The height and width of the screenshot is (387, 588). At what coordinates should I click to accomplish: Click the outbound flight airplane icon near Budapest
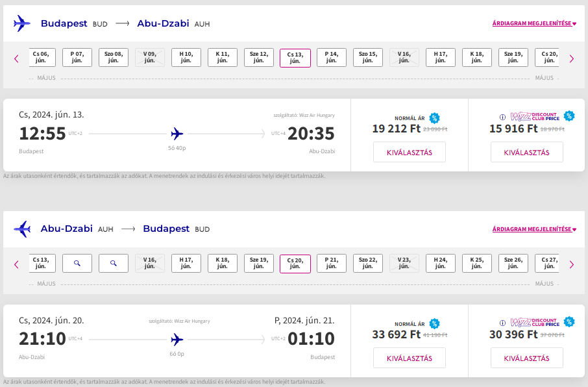[22, 23]
